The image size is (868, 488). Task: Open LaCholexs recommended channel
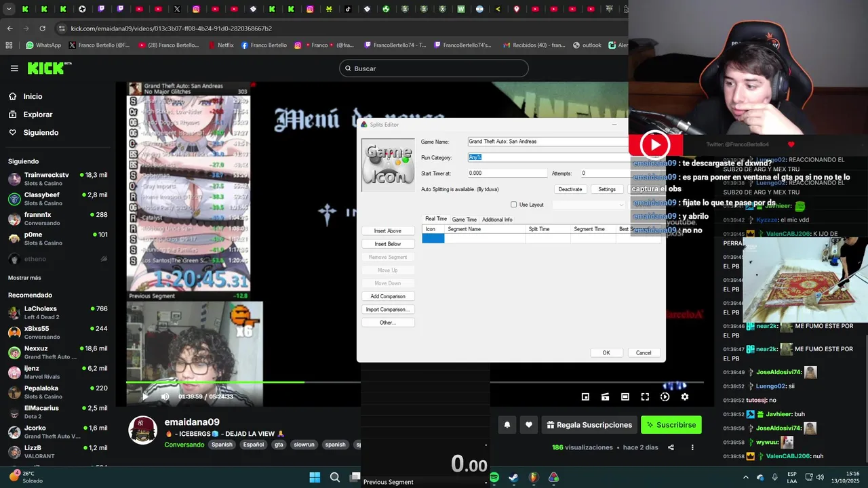point(58,312)
